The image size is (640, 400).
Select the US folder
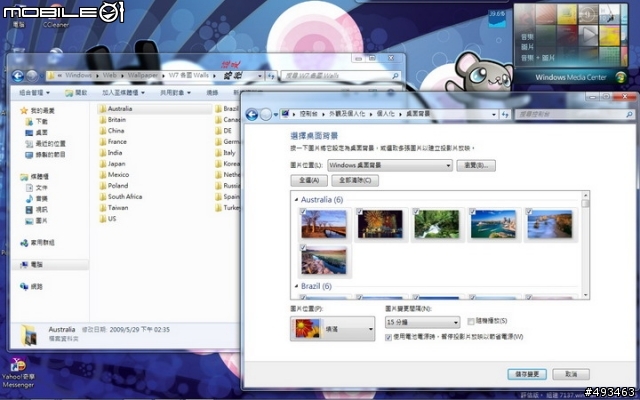coord(108,219)
